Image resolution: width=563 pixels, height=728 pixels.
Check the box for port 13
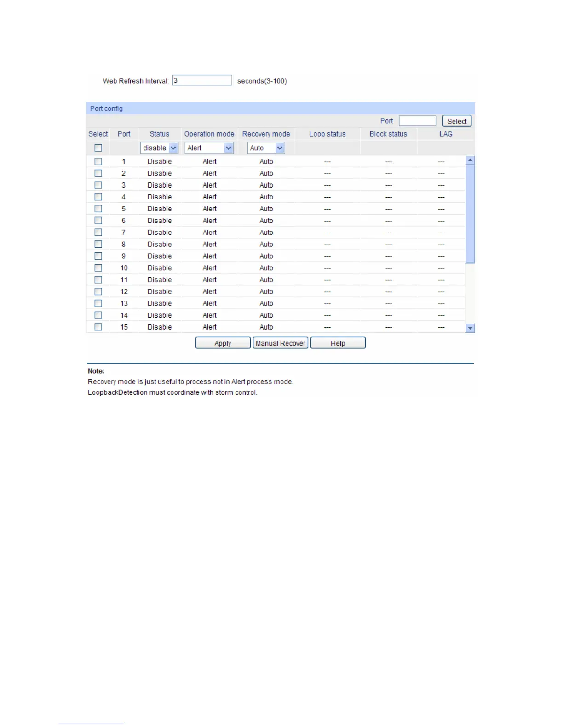point(98,303)
